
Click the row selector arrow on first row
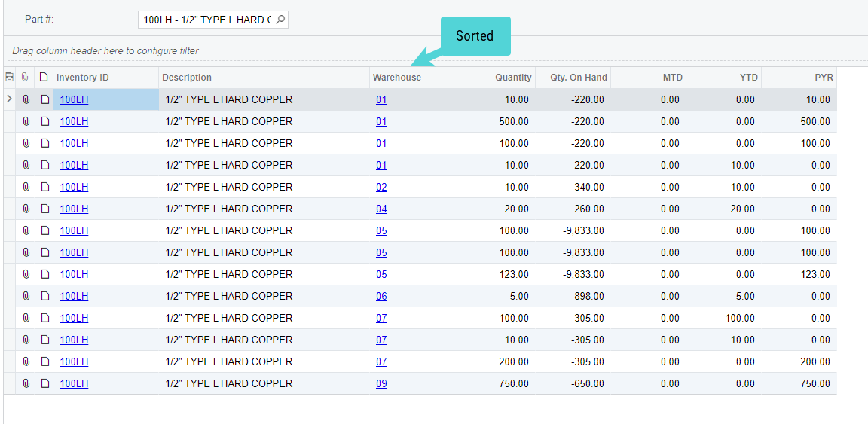click(9, 99)
